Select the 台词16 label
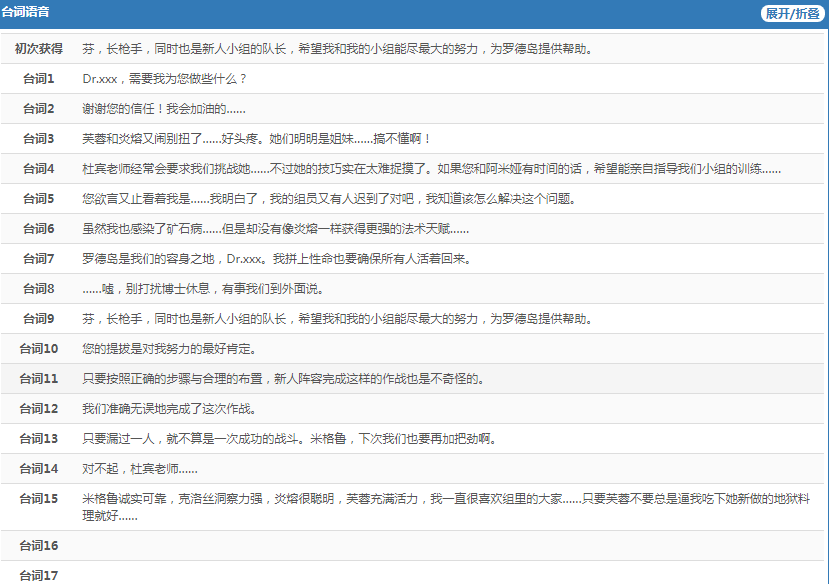The height and width of the screenshot is (584, 829). 39,546
